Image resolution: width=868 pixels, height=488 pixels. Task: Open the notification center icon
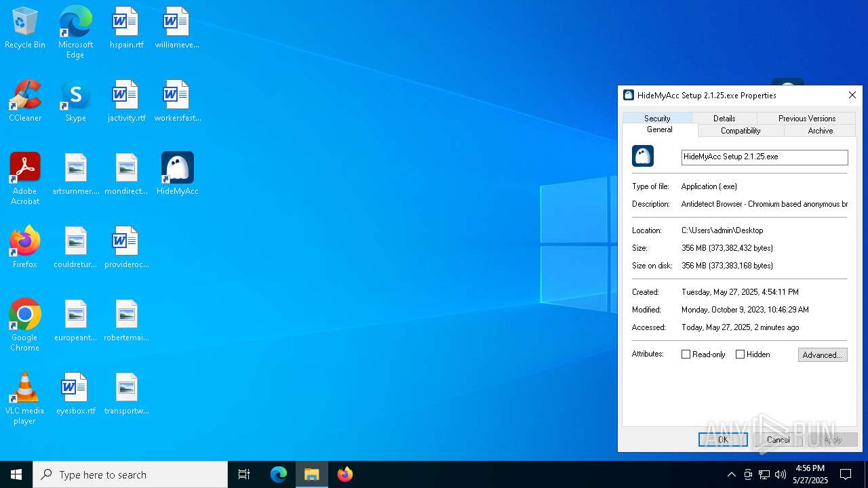pos(846,474)
